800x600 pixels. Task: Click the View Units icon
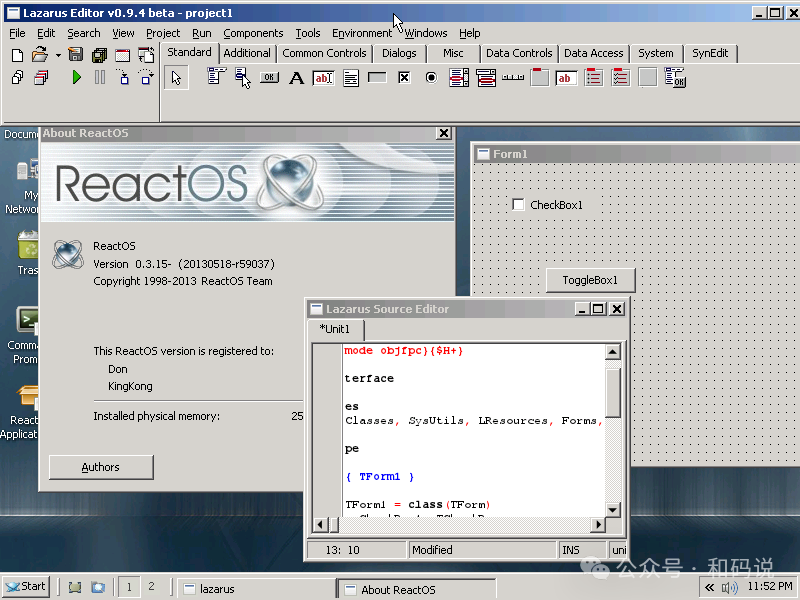click(x=17, y=78)
